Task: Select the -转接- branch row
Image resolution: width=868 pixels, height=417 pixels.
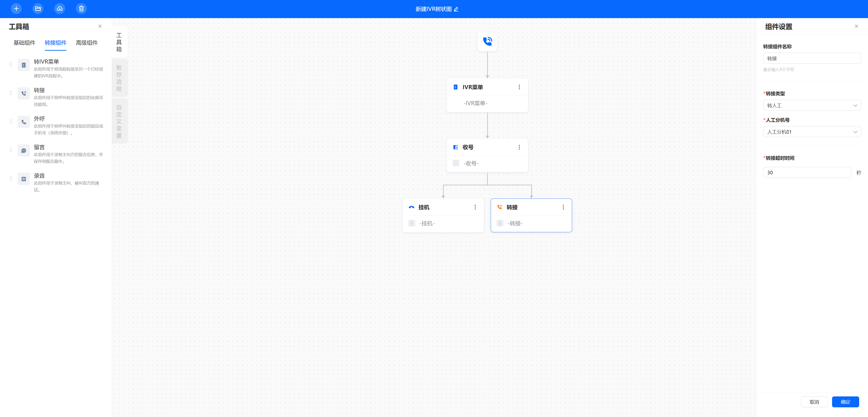Action: point(531,223)
